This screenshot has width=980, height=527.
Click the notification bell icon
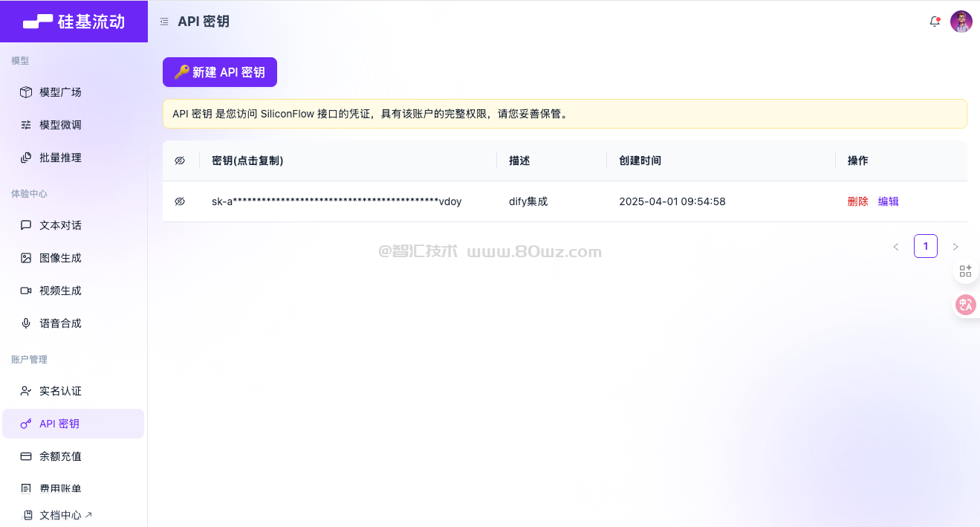pos(935,22)
